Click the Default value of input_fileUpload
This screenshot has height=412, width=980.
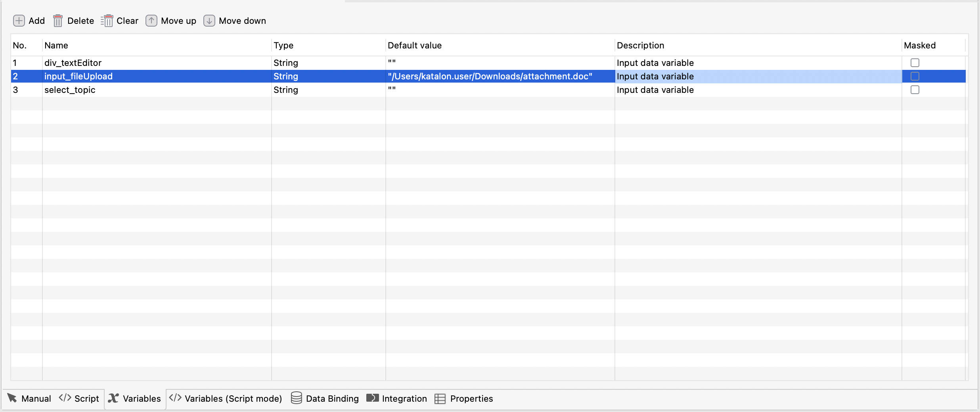tap(490, 76)
